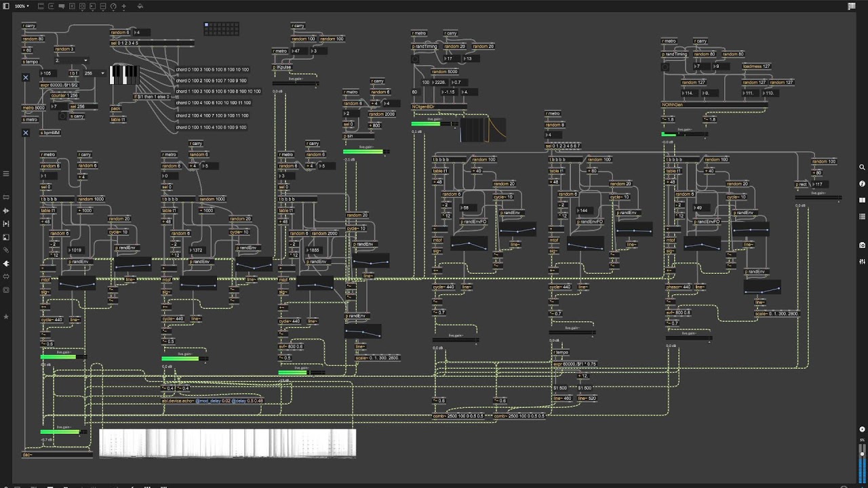The height and width of the screenshot is (488, 868).
Task: Open the star favorites icon in left sidebar
Action: click(x=6, y=316)
